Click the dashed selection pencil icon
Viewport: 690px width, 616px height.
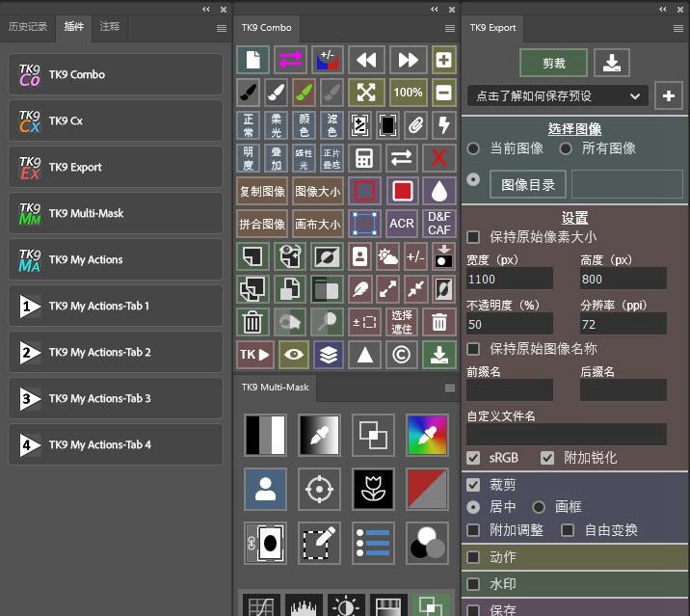[x=320, y=544]
